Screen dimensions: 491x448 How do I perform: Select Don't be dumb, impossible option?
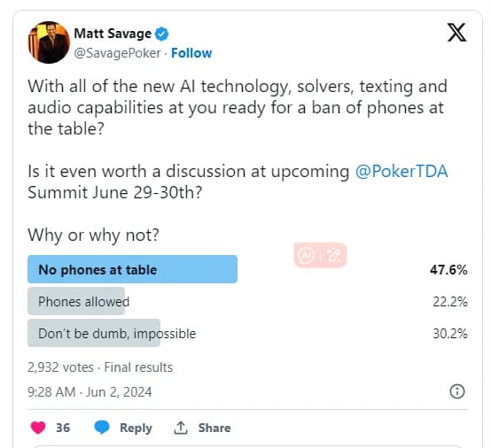247,333
